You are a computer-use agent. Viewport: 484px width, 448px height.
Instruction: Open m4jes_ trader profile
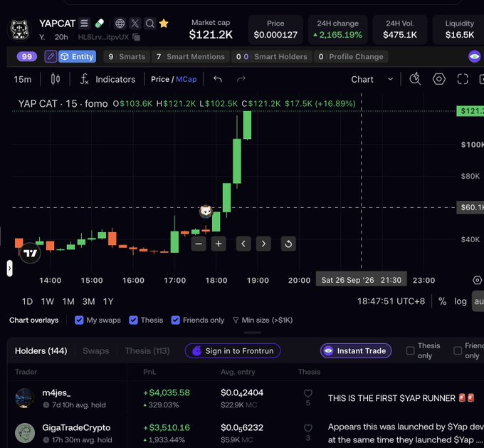pyautogui.click(x=56, y=392)
